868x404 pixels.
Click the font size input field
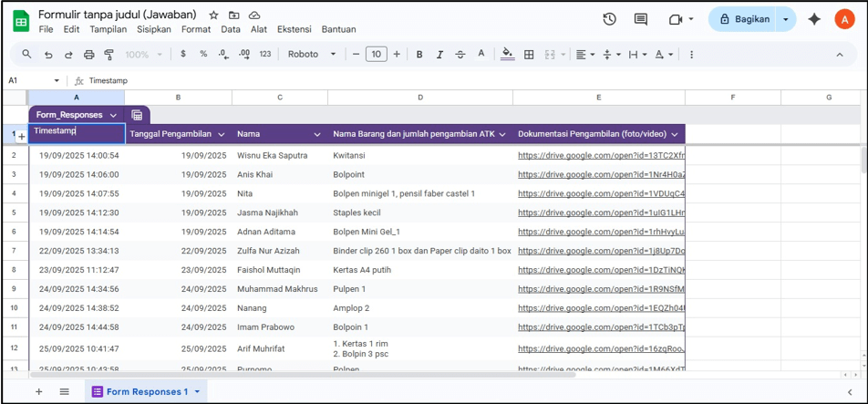click(376, 55)
